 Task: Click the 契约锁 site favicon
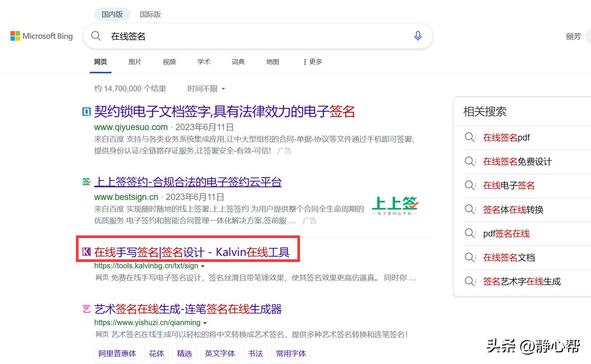click(86, 112)
